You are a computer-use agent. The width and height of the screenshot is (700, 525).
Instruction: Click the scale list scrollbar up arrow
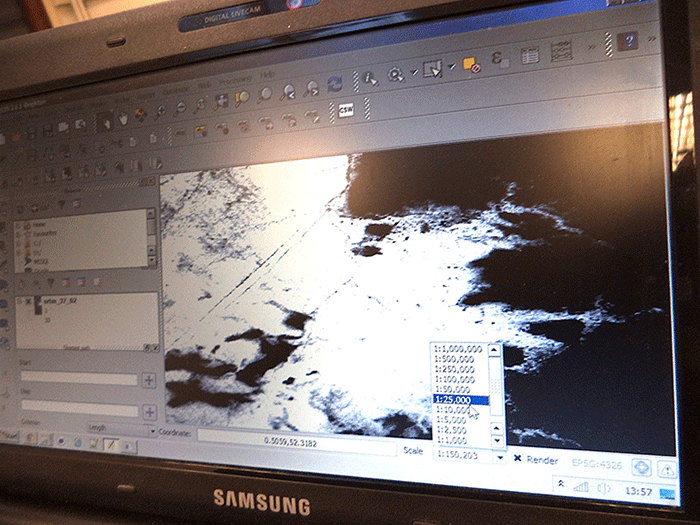(x=495, y=350)
